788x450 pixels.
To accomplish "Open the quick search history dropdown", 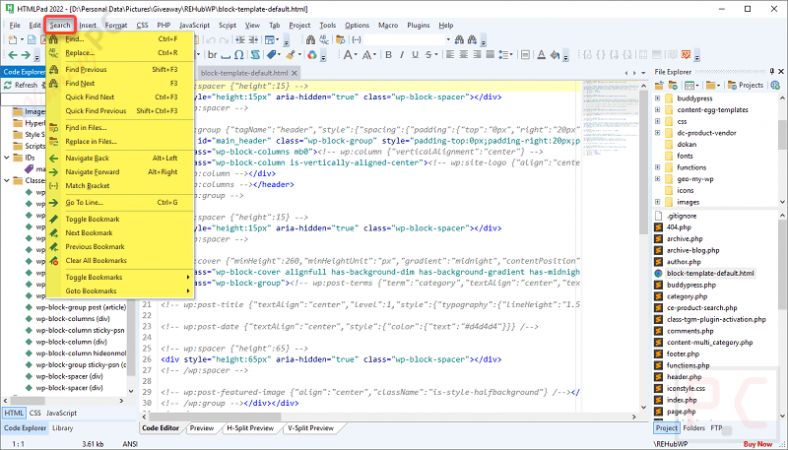I will [448, 40].
